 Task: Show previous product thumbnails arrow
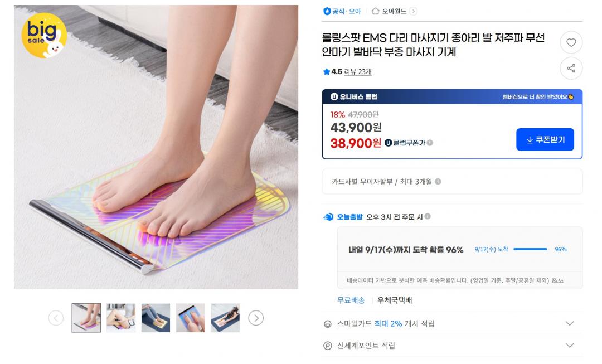click(56, 318)
